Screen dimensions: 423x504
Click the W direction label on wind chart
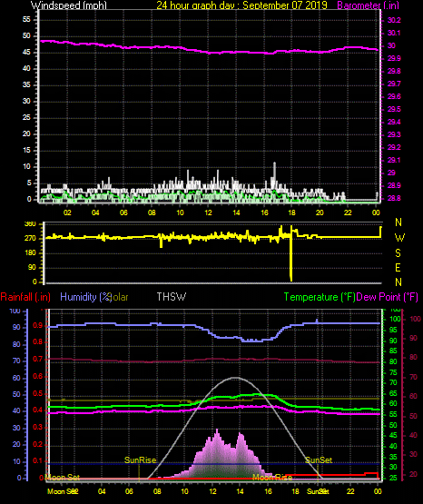[x=399, y=238]
